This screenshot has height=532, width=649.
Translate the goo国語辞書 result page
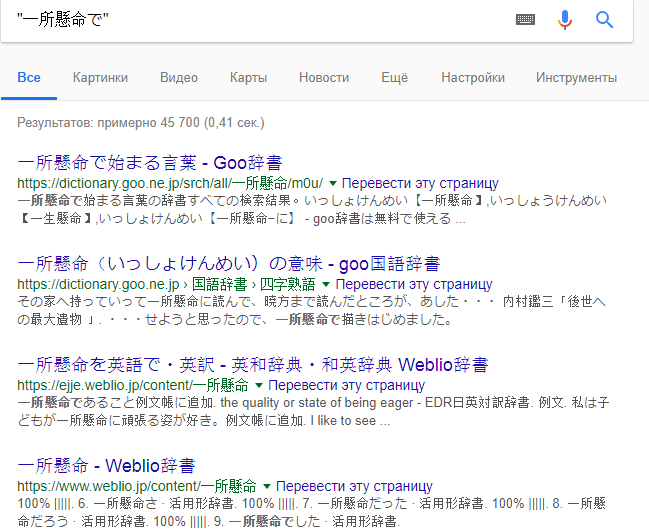point(414,284)
